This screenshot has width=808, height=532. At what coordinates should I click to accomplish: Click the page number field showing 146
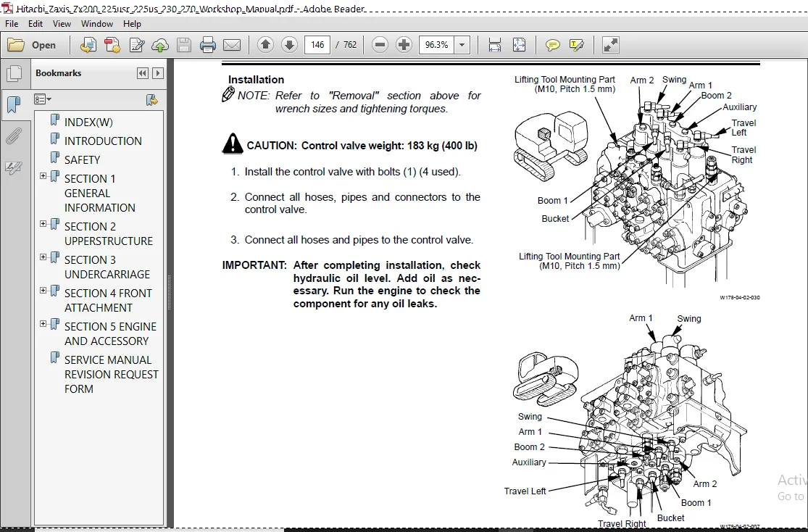(317, 45)
